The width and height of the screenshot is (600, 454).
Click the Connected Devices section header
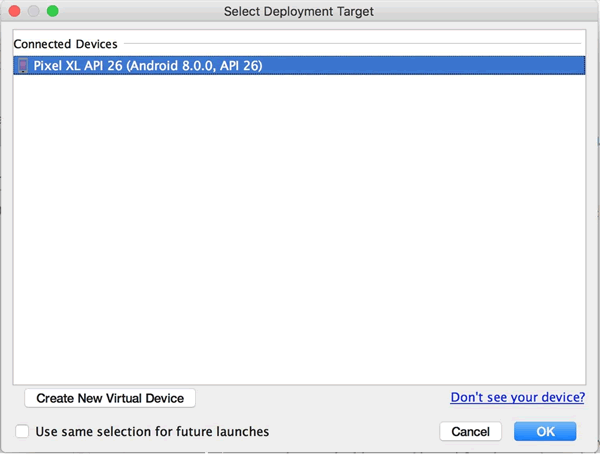coord(65,44)
